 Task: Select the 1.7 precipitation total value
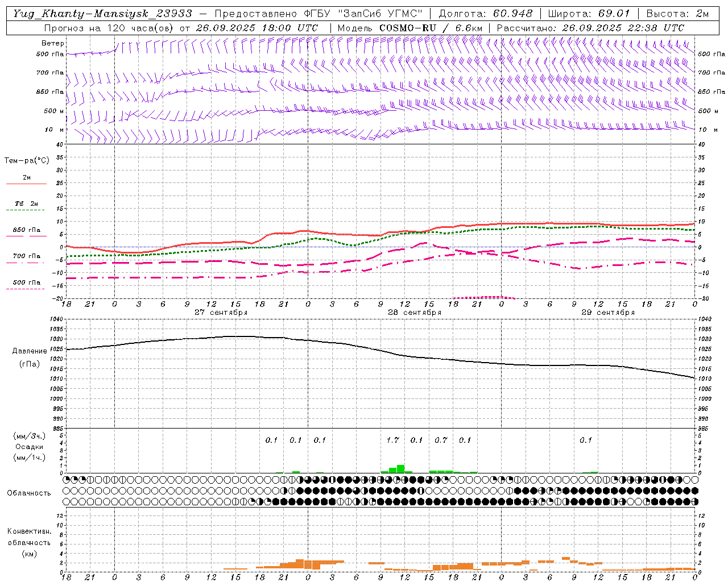(392, 440)
